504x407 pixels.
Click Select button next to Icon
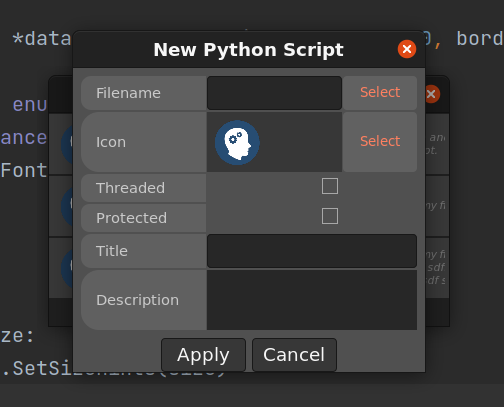(380, 142)
